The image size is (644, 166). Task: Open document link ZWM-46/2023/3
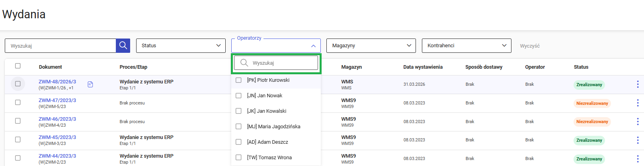point(57,119)
